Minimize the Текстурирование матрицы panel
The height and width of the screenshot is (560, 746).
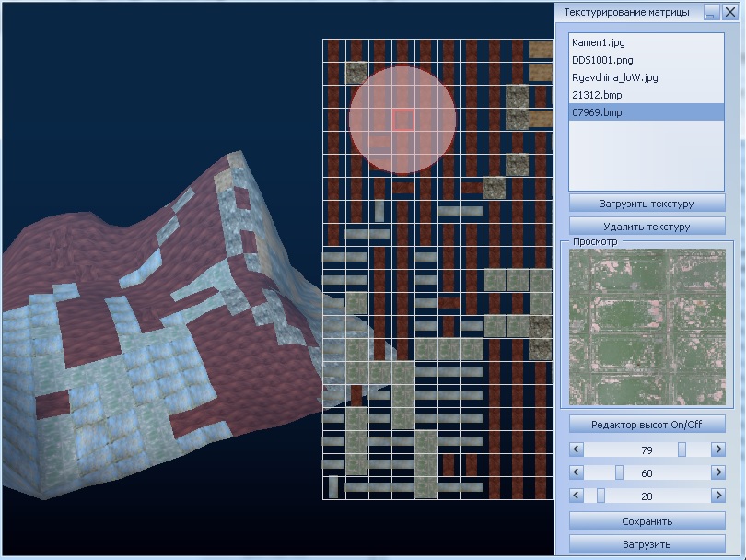click(710, 12)
